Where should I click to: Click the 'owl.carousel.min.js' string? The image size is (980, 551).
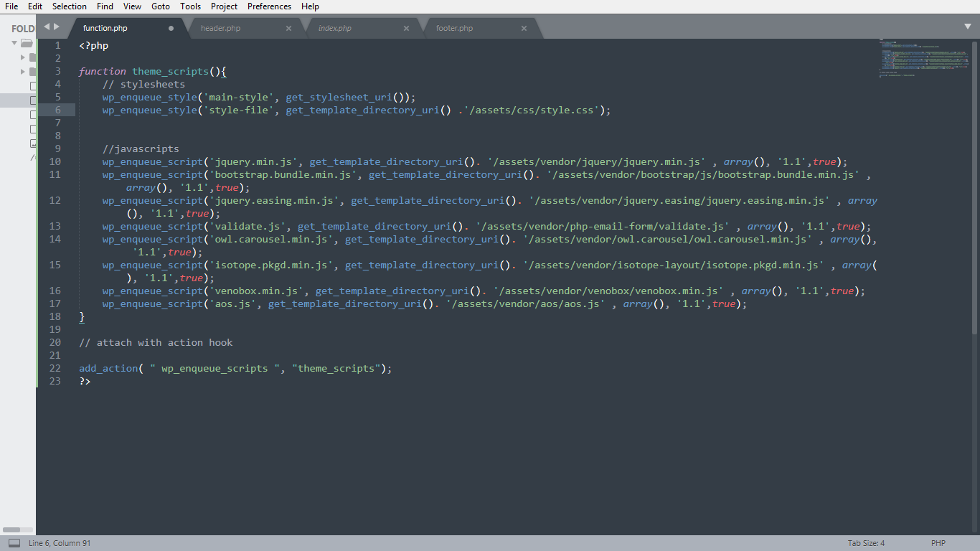[x=270, y=239]
